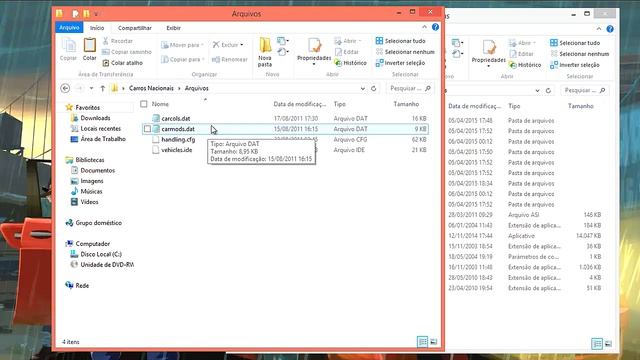Viewport: 640px width, 360px height.
Task: Open the Copiar para dropdown
Action: (182, 60)
